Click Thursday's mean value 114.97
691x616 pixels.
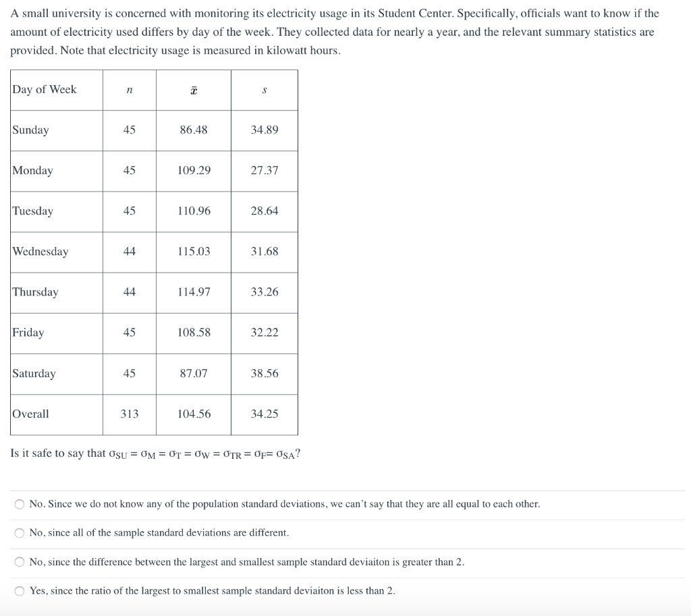point(194,292)
